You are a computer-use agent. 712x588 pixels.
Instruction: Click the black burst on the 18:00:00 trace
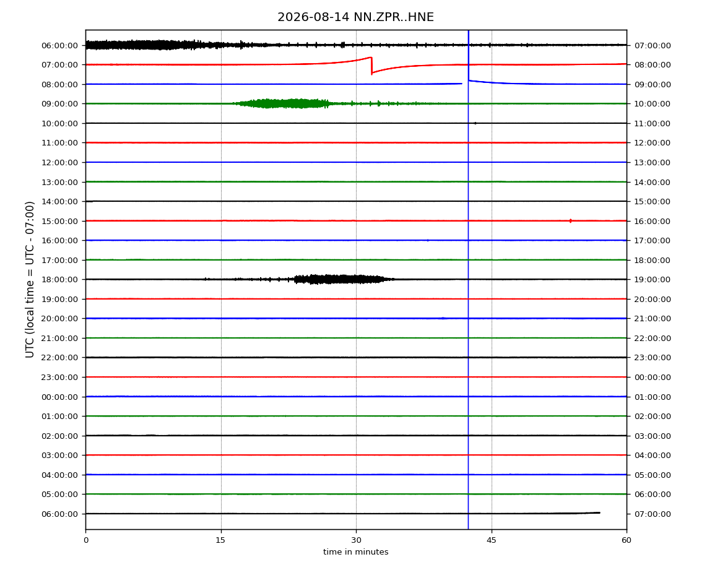(x=338, y=279)
